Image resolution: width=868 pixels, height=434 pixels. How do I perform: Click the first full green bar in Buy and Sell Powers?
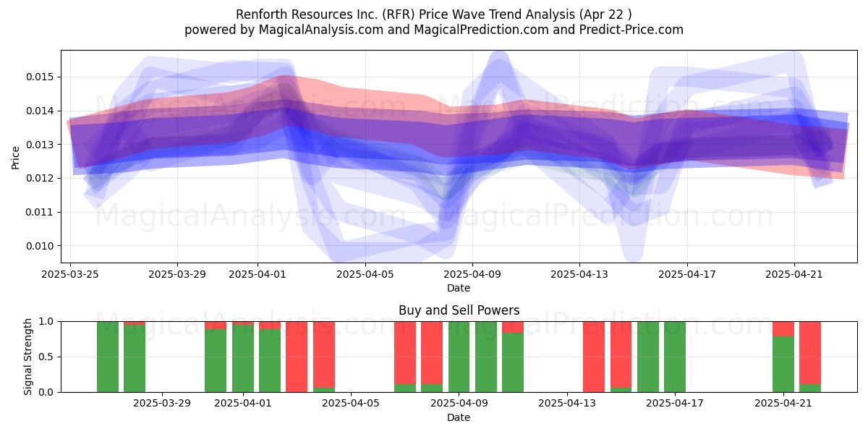pos(108,357)
